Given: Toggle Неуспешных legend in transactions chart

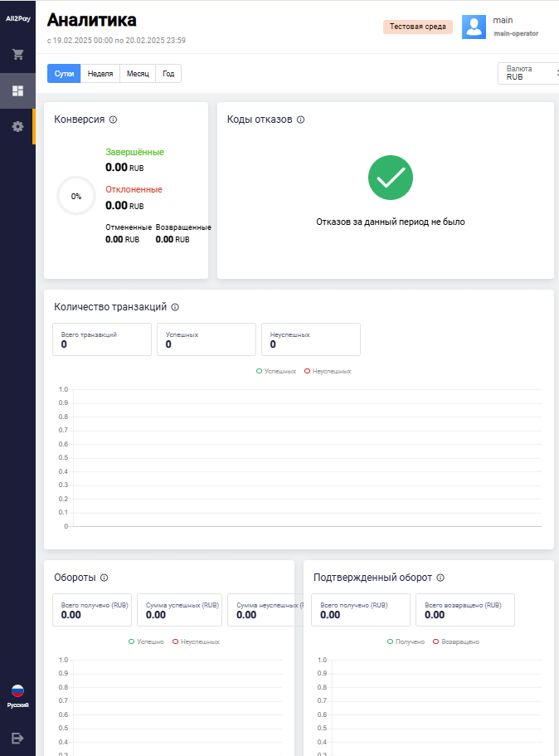Looking at the screenshot, I should 328,371.
